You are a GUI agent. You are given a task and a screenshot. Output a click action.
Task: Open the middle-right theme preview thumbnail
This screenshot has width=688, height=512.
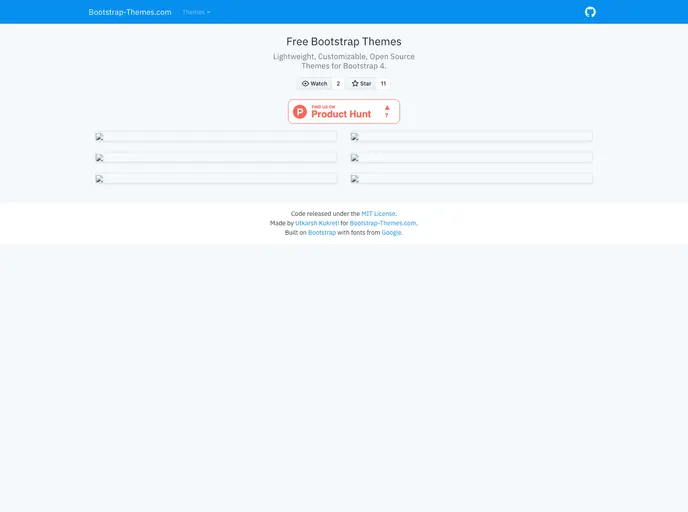[x=472, y=158]
